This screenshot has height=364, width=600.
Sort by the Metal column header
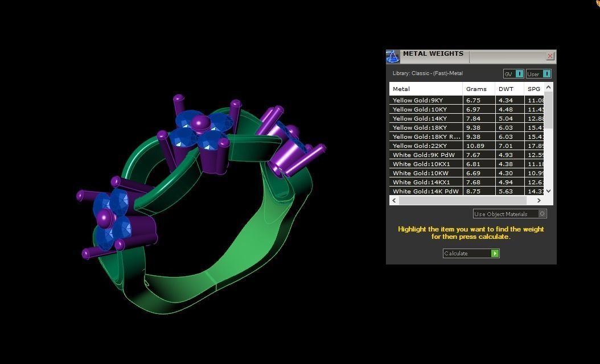[x=426, y=89]
